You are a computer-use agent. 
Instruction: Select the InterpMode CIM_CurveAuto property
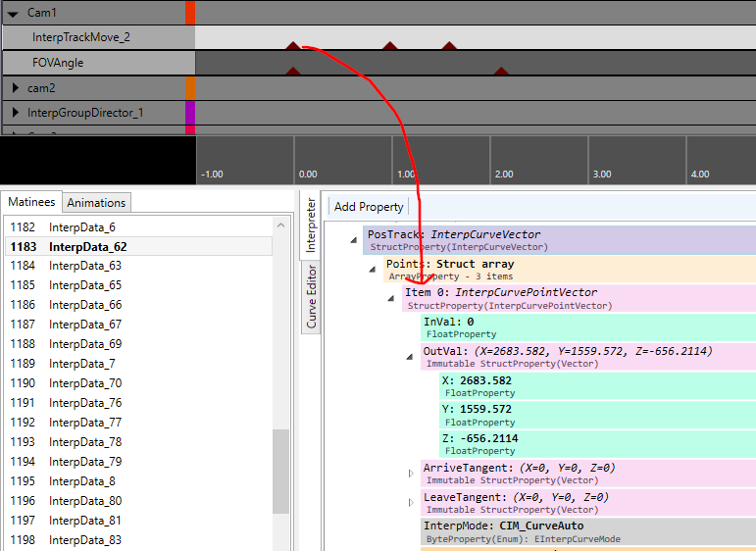(x=588, y=531)
